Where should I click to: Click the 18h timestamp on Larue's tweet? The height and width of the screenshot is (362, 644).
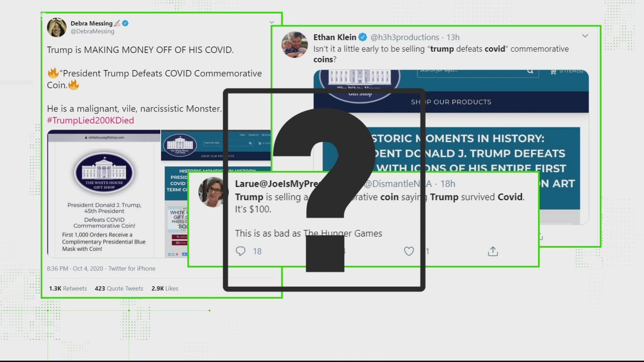click(x=448, y=184)
